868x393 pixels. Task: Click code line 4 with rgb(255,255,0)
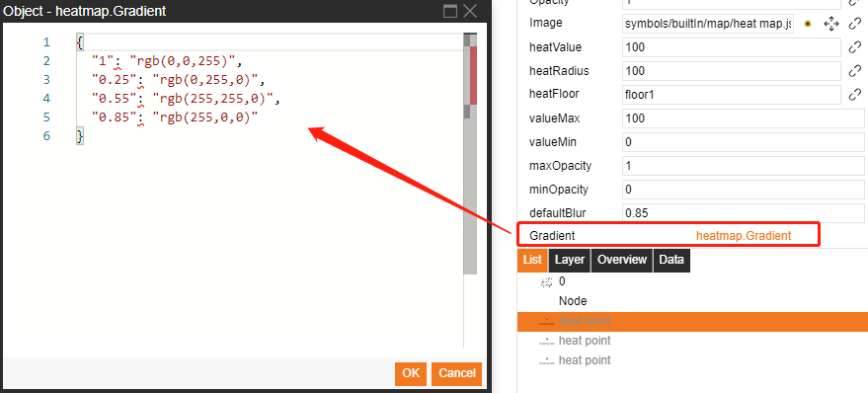point(187,99)
